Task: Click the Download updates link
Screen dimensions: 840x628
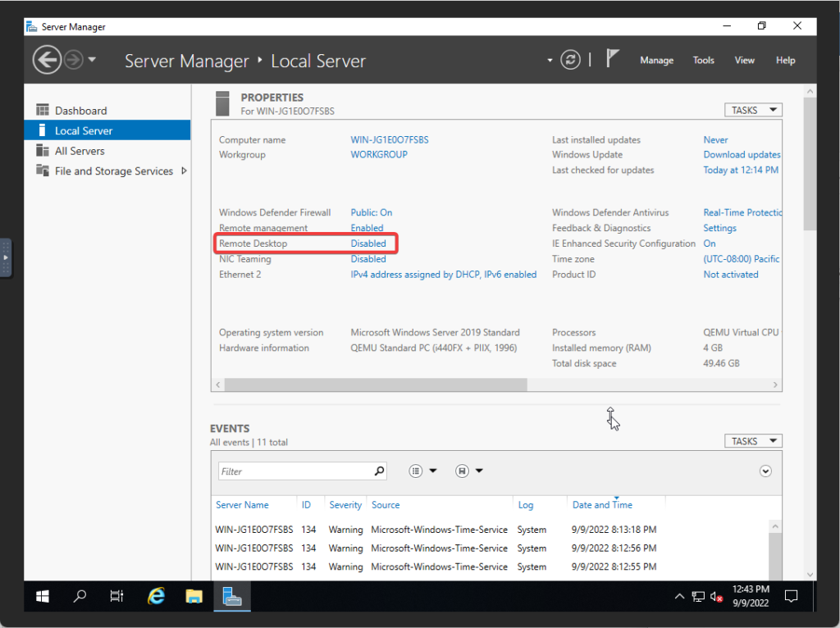Action: 742,154
